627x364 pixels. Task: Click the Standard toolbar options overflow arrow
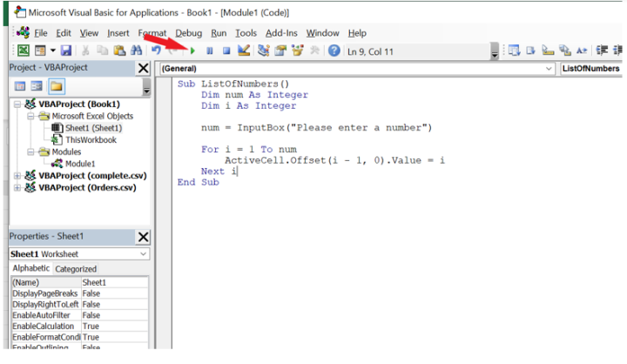[495, 51]
